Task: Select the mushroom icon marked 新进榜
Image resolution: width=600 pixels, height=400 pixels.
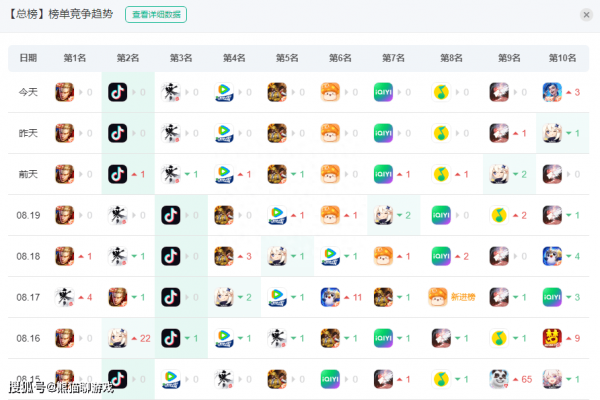Action: (x=437, y=297)
